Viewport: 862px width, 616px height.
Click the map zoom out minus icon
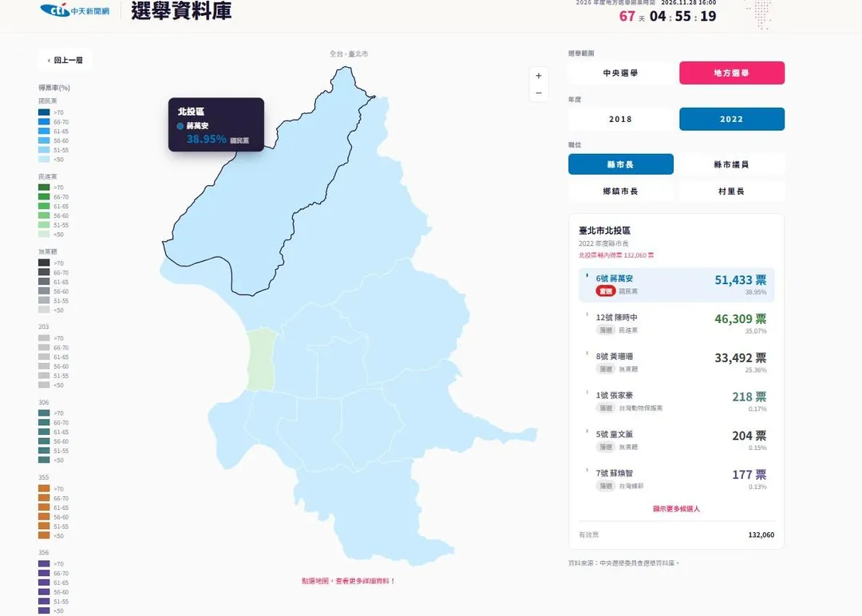pyautogui.click(x=539, y=93)
